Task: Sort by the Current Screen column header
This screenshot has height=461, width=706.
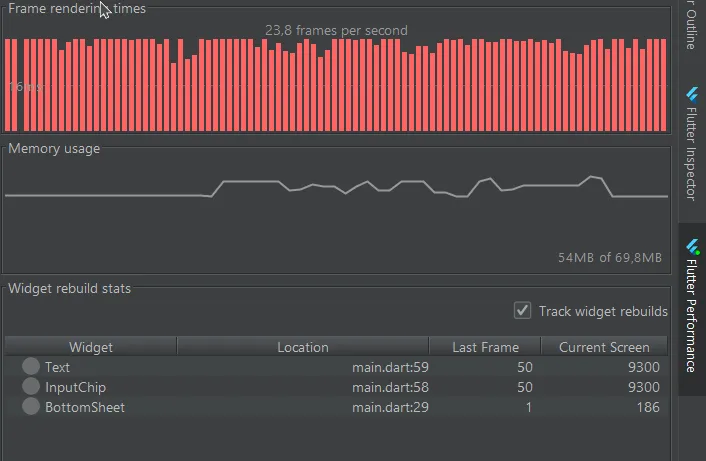Action: click(x=604, y=347)
